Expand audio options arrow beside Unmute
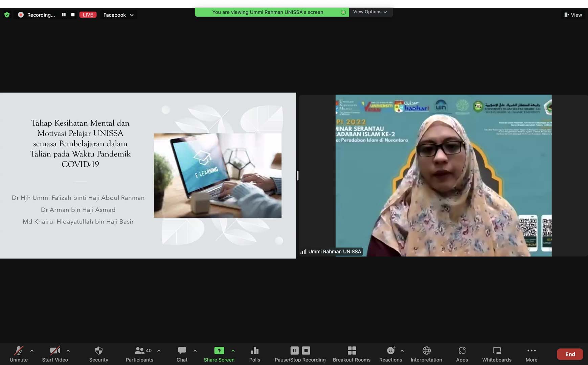The image size is (588, 365). pyautogui.click(x=32, y=351)
